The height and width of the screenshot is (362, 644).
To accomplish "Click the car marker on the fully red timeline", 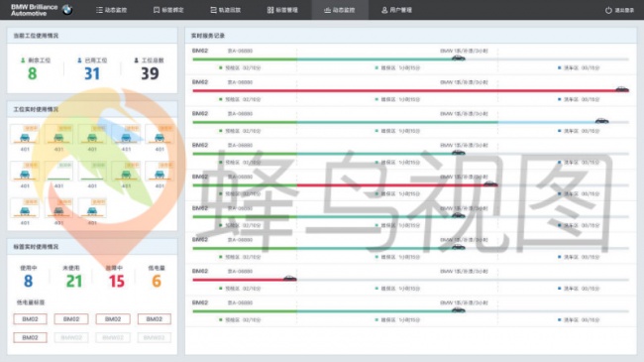I will coord(622,89).
